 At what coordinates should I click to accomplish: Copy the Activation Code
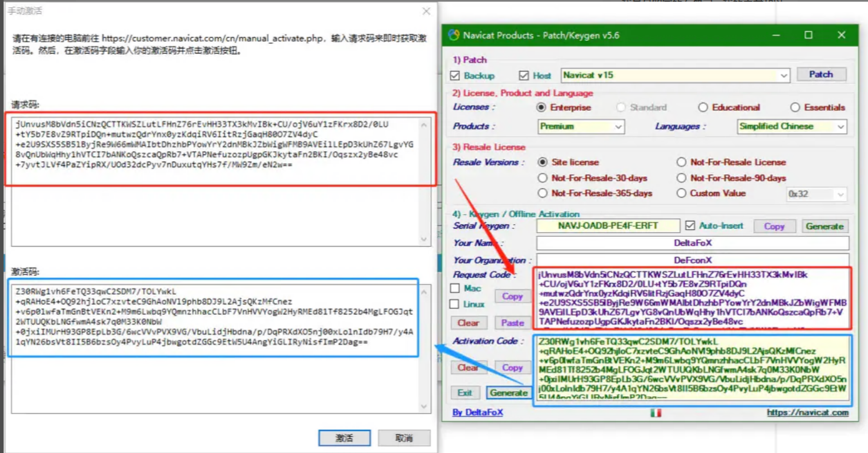tap(513, 367)
